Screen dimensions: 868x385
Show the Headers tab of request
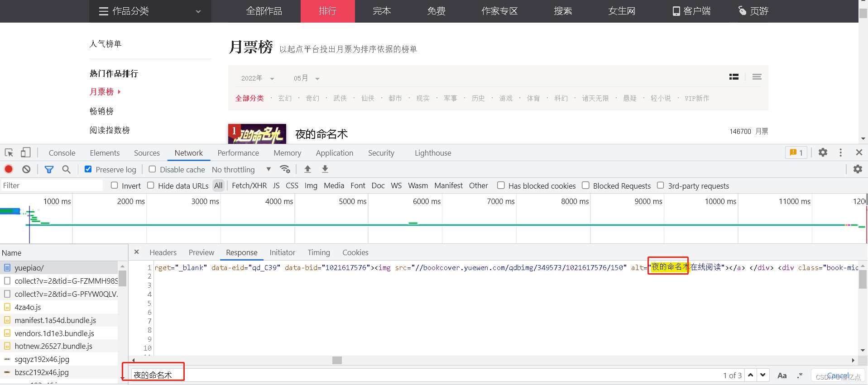coord(163,252)
